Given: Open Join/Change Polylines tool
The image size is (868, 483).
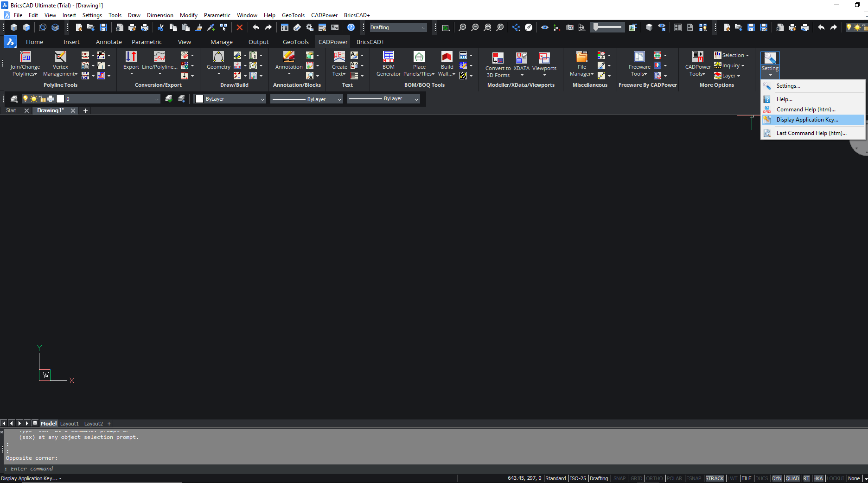Looking at the screenshot, I should coord(25,64).
